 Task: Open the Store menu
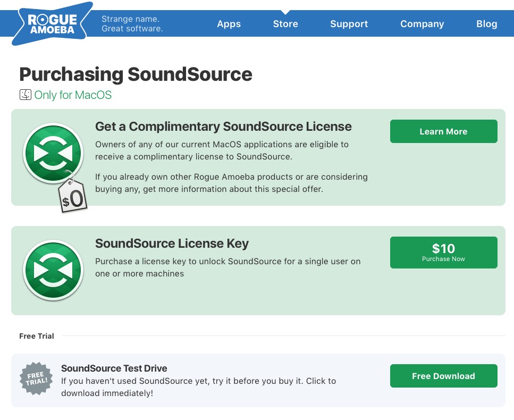coord(285,24)
